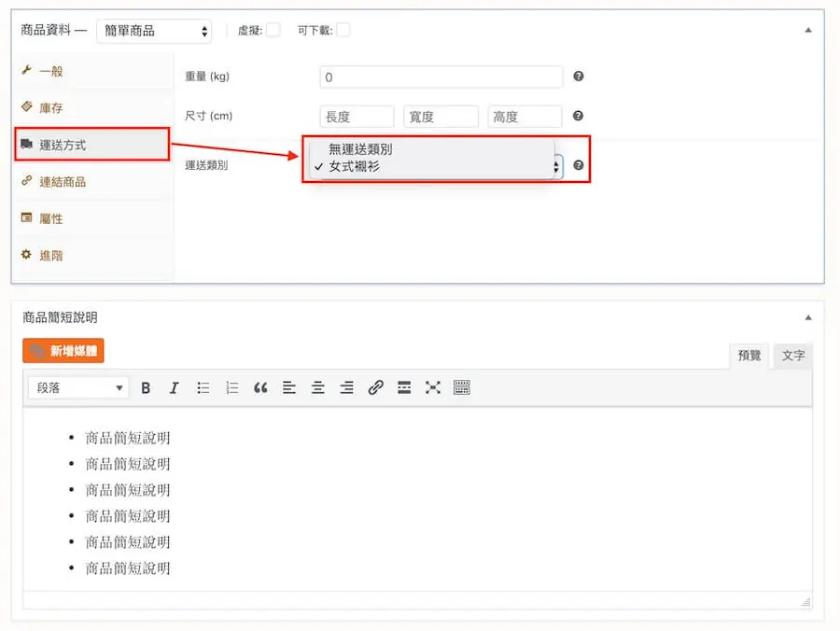Open the 庫存 inventory tab

[x=92, y=107]
